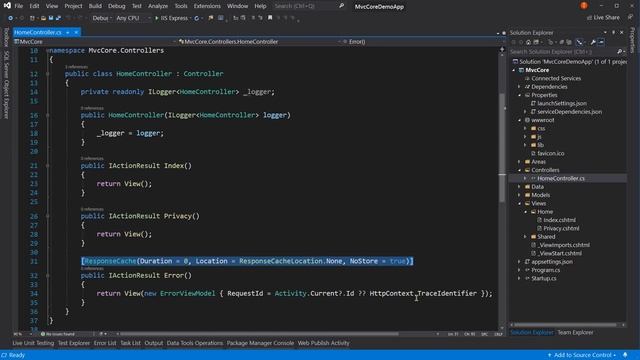Image resolution: width=640 pixels, height=360 pixels.
Task: Toggle the nesting icon in Solution Explorer toolbar
Action: pos(580,42)
